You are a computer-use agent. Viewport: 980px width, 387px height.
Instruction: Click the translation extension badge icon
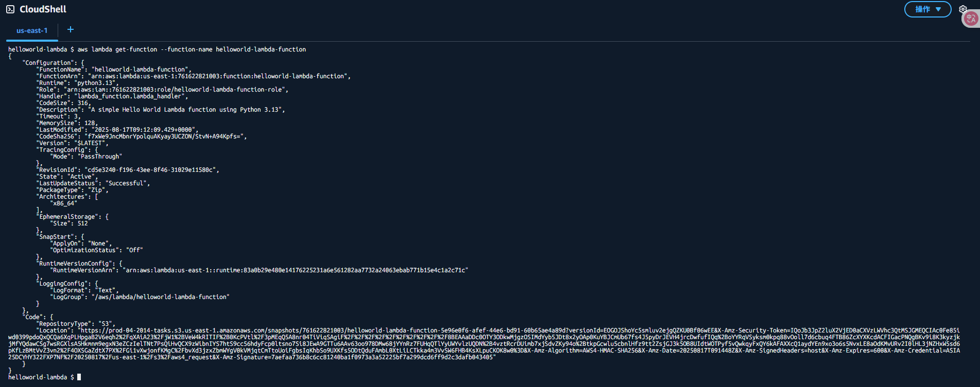point(971,19)
